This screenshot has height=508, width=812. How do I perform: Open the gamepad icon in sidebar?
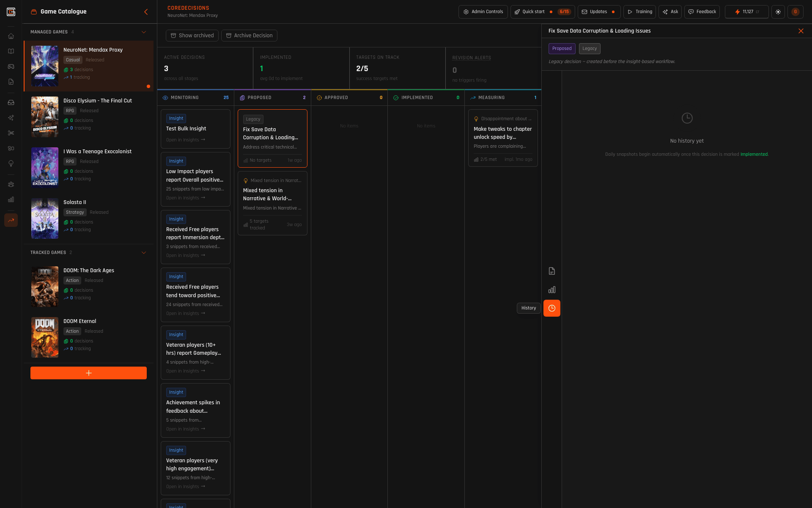11,66
